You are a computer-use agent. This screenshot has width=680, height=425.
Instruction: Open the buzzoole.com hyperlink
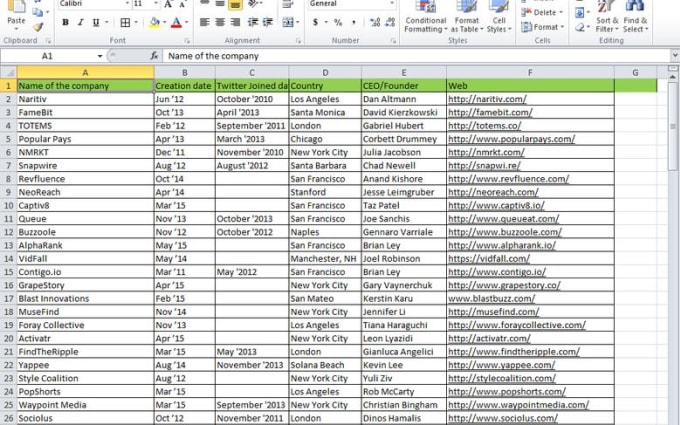[505, 232]
